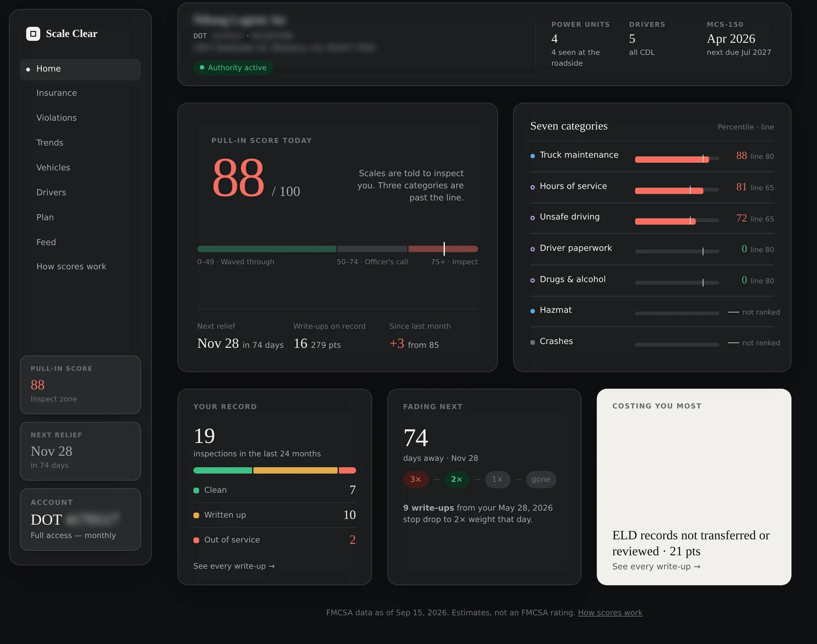Viewport: 817px width, 644px height.
Task: Click the ELD records not transferred headline
Action: click(691, 543)
